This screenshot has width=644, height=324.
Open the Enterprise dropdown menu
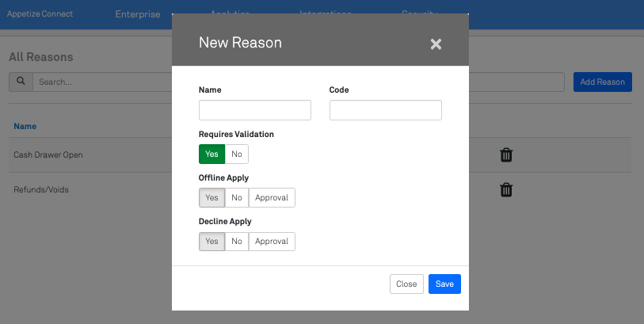coord(143,14)
